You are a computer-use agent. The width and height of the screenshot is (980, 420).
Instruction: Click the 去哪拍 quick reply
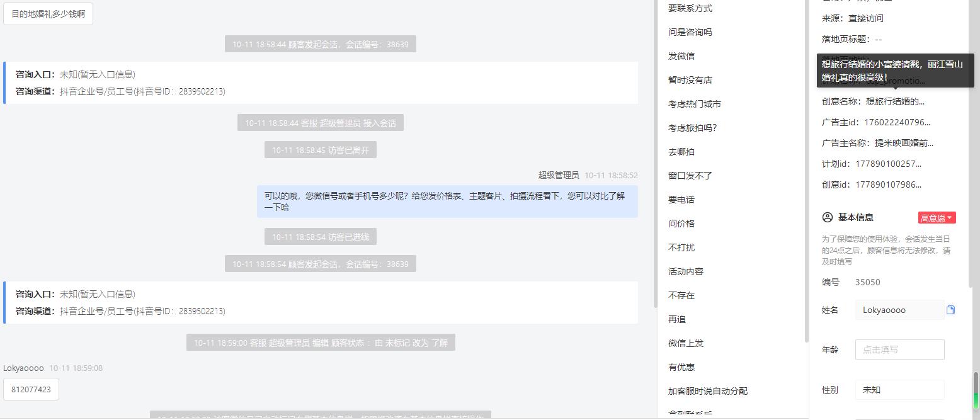(681, 152)
